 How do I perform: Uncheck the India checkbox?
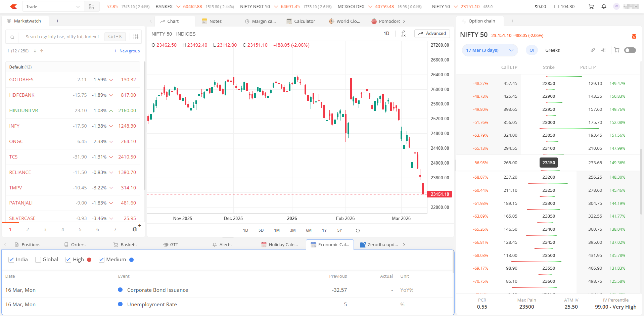coord(11,260)
